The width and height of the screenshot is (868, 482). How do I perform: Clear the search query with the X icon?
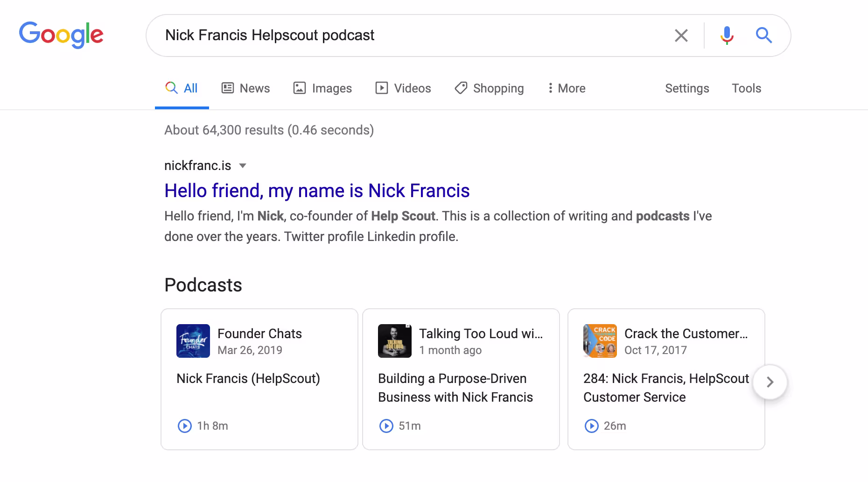[x=681, y=35]
